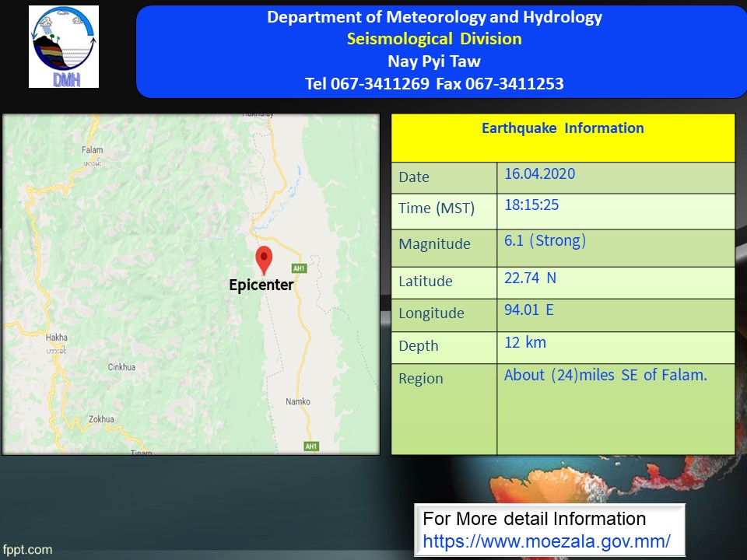Click the Seismological Division yellow heading
The height and width of the screenshot is (560, 747).
coord(434,39)
